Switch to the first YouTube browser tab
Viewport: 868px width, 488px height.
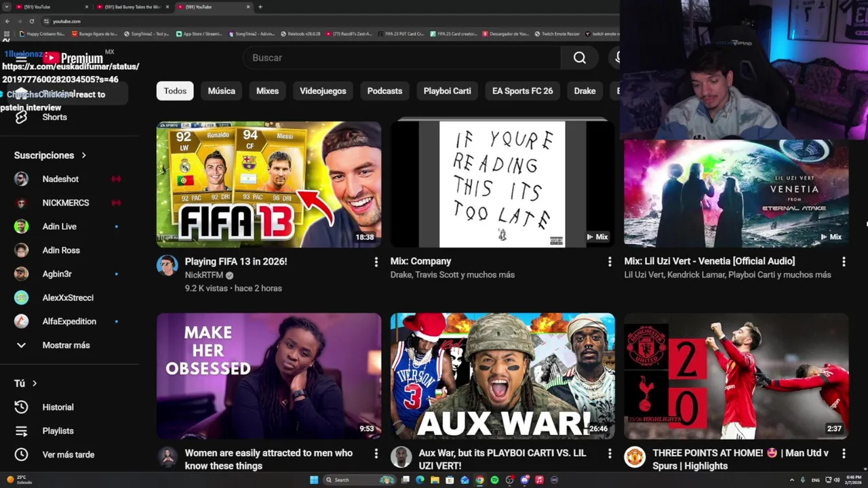[53, 7]
